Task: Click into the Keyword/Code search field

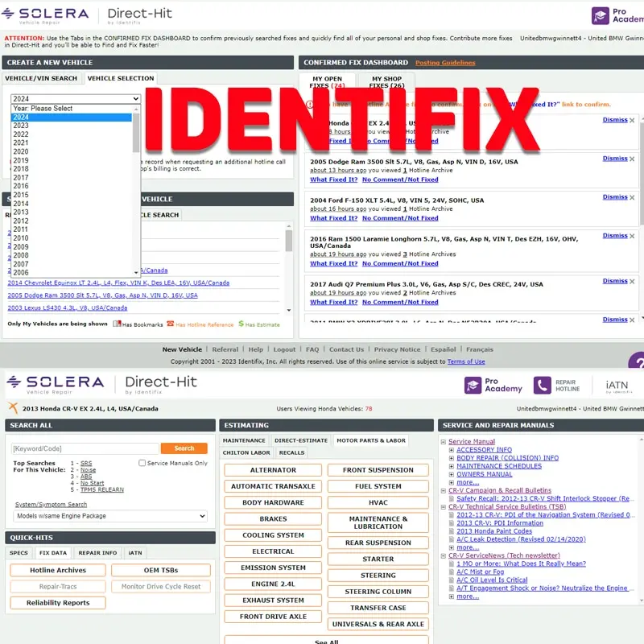Action: click(x=85, y=448)
